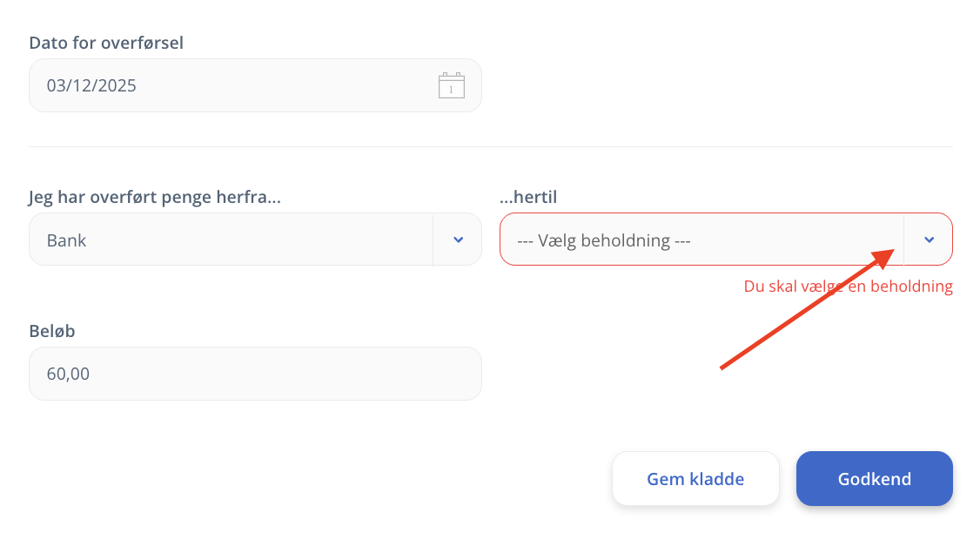This screenshot has height=533, width=980.
Task: Click the 60,00 amount value
Action: (68, 374)
